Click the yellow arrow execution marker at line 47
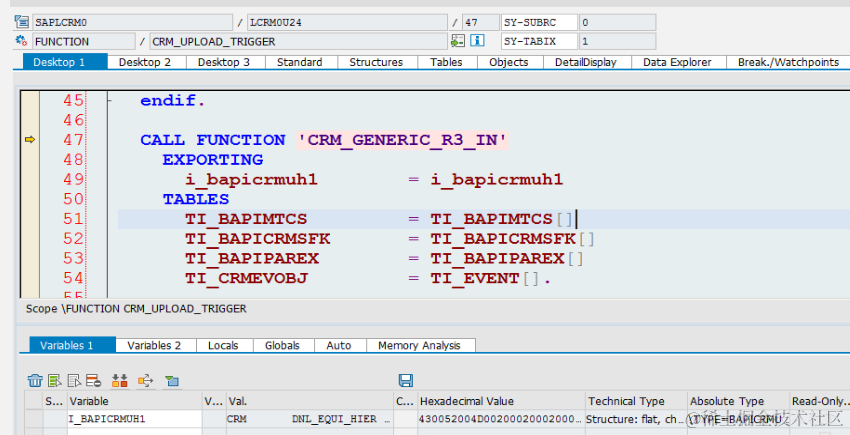The height and width of the screenshot is (435, 850). 30,140
